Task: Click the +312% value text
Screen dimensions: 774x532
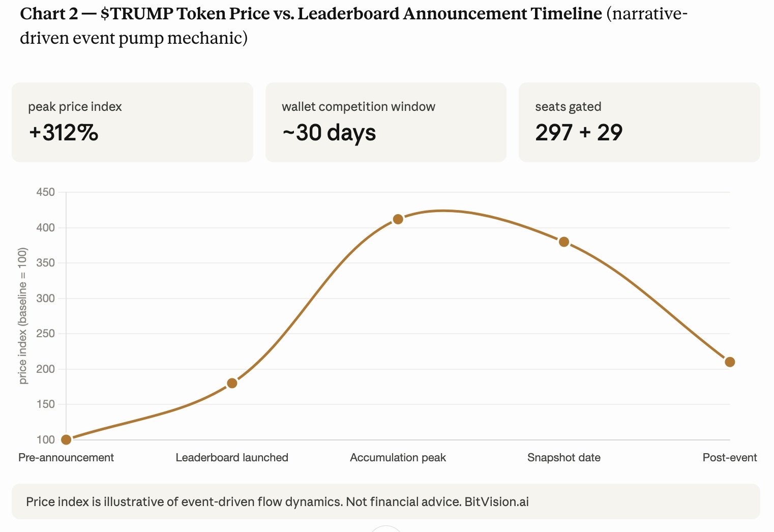Action: coord(64,133)
